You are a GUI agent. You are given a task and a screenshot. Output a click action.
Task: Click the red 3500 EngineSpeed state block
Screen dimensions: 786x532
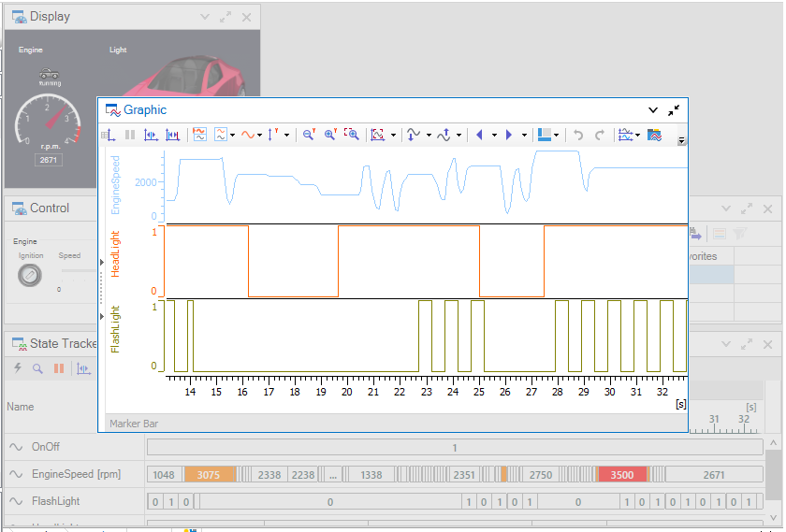click(x=621, y=474)
